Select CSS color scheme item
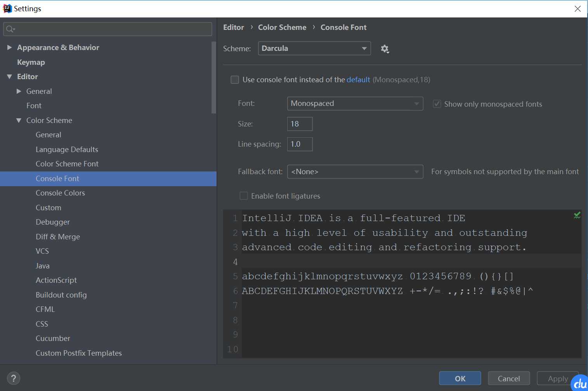The width and height of the screenshot is (588, 391). click(x=42, y=324)
